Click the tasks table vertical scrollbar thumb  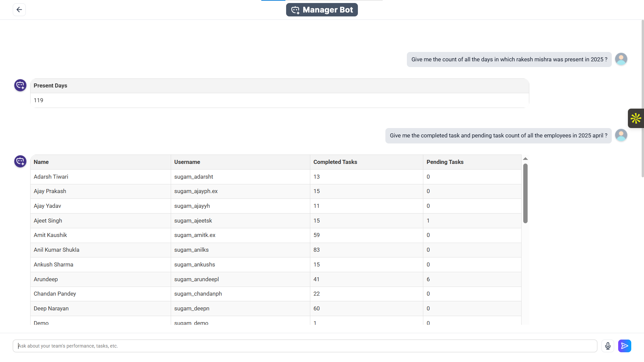(526, 193)
